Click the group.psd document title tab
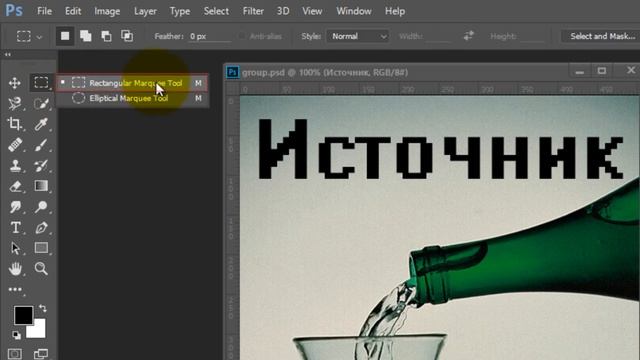This screenshot has width=640, height=360. (x=325, y=73)
